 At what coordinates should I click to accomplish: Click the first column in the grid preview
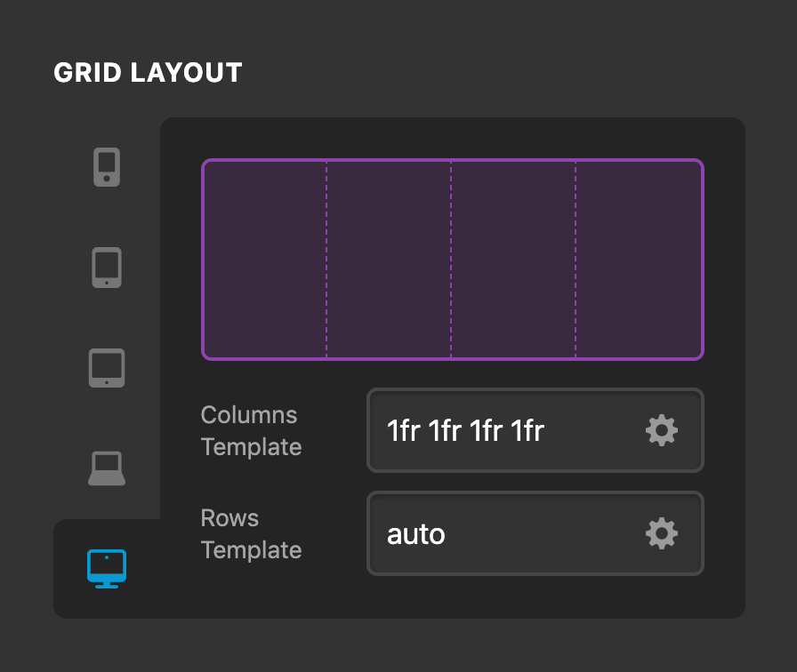click(265, 260)
